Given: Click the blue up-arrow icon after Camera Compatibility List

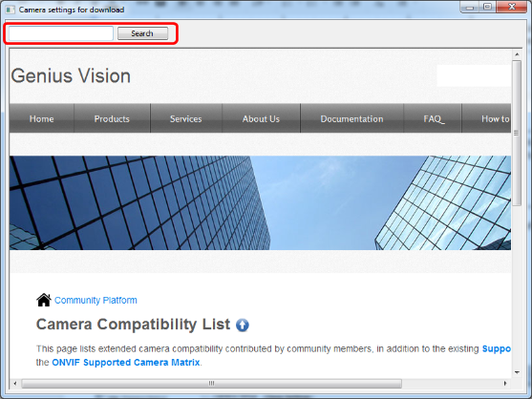Looking at the screenshot, I should 243,325.
